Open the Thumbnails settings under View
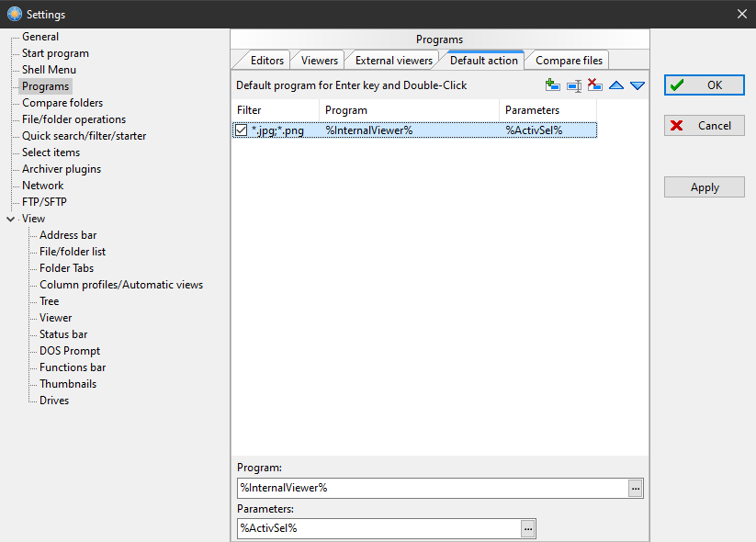The height and width of the screenshot is (542, 756). 68,384
